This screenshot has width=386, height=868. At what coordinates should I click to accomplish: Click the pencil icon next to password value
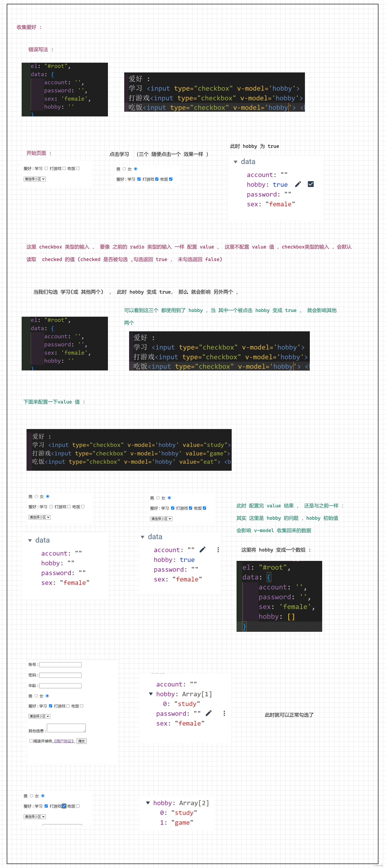point(209,713)
